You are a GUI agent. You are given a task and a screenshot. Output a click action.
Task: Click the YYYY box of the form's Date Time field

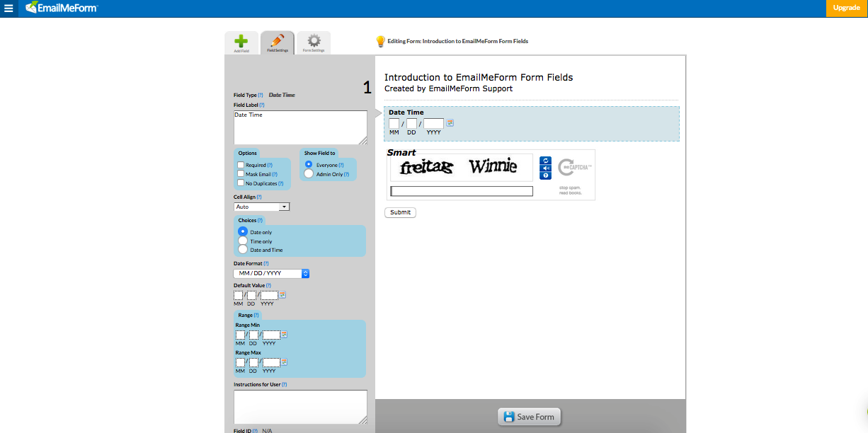(433, 124)
